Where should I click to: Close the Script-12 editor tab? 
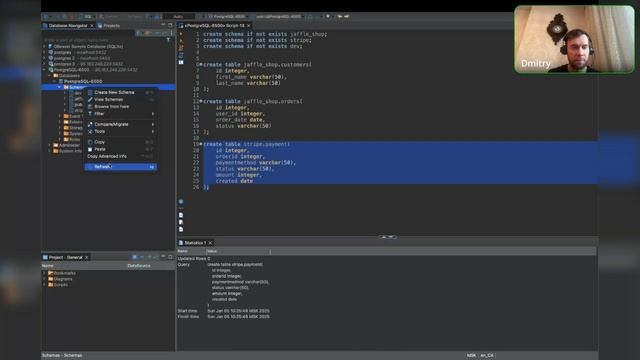248,25
